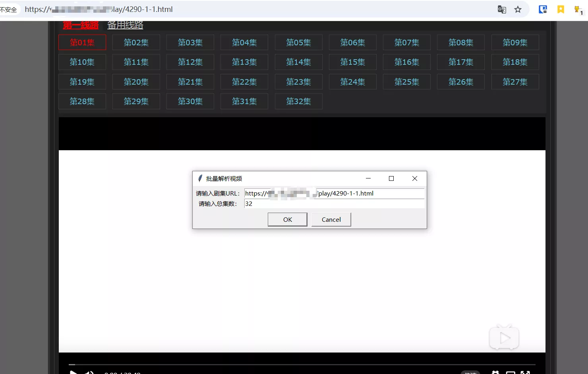
Task: Play episode 第18集
Action: [x=515, y=62]
